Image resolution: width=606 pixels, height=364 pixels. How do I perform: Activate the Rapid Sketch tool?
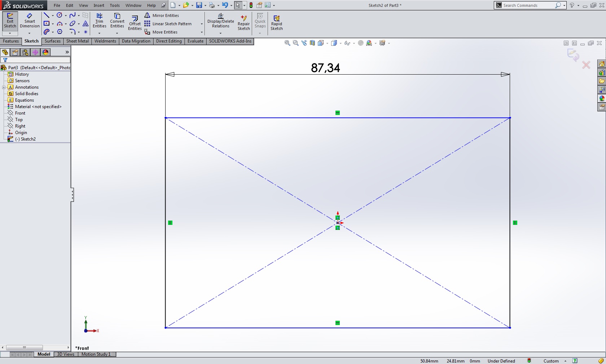click(276, 23)
